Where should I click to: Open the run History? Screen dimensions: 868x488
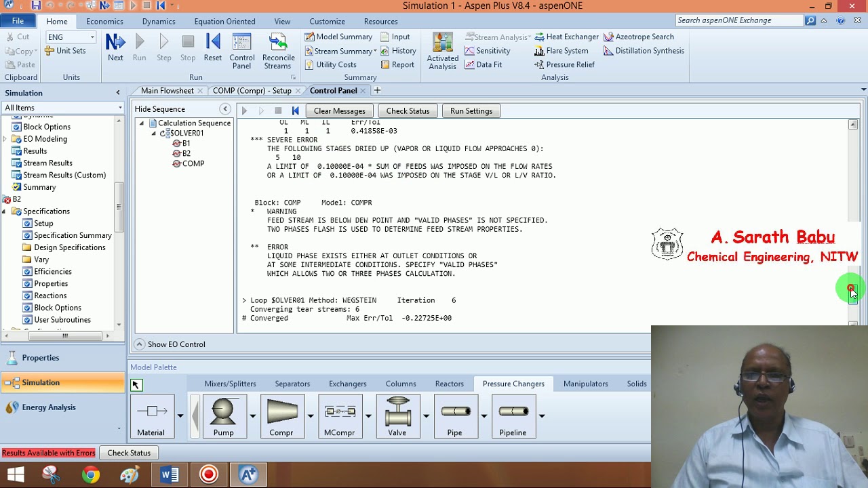click(398, 51)
